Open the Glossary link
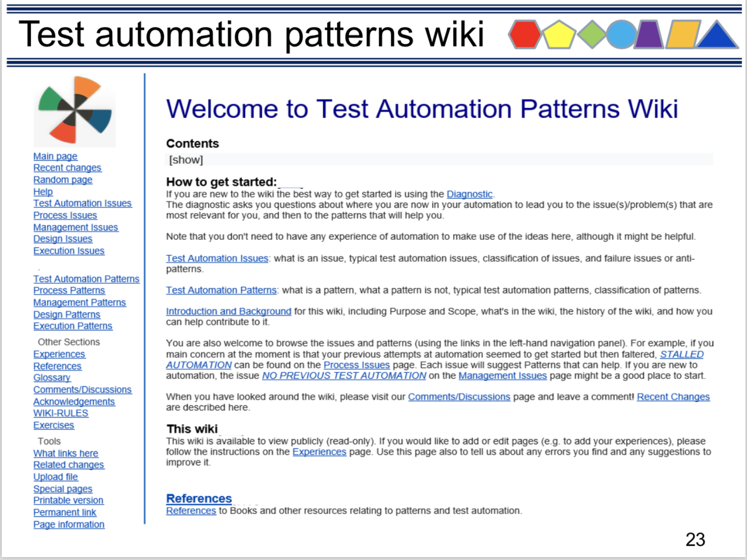Screen dimensions: 747x560 (x=52, y=378)
